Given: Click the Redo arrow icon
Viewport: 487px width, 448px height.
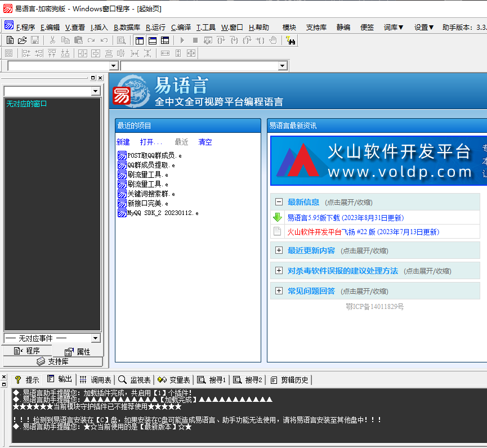Looking at the screenshot, I should (91, 41).
